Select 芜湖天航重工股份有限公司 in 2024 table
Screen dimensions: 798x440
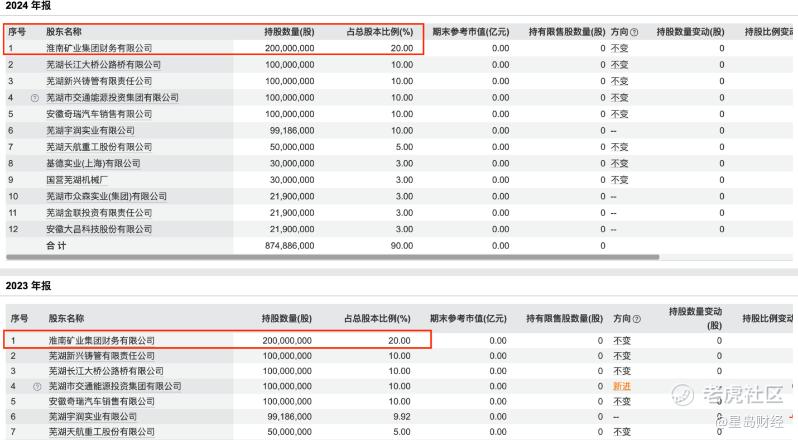99,147
